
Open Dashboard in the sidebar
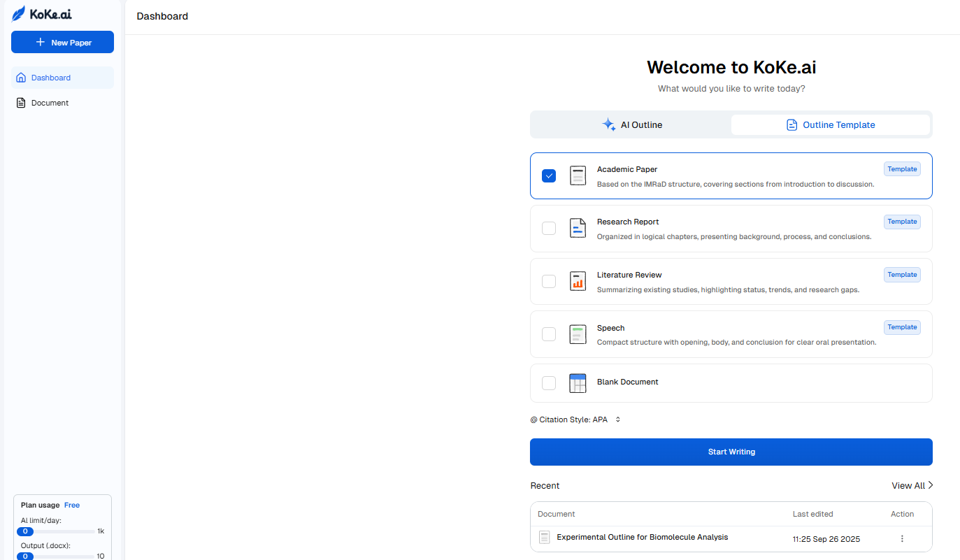click(62, 78)
